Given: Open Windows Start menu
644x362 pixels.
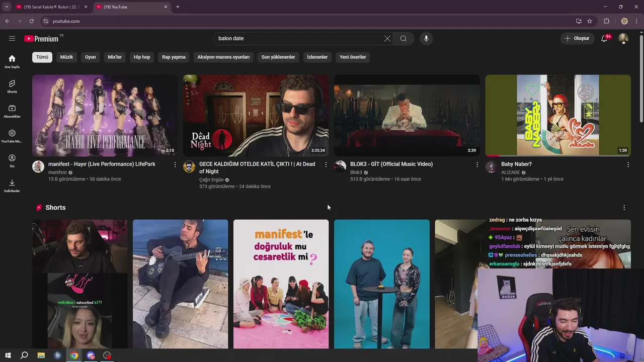Looking at the screenshot, I should (8, 355).
